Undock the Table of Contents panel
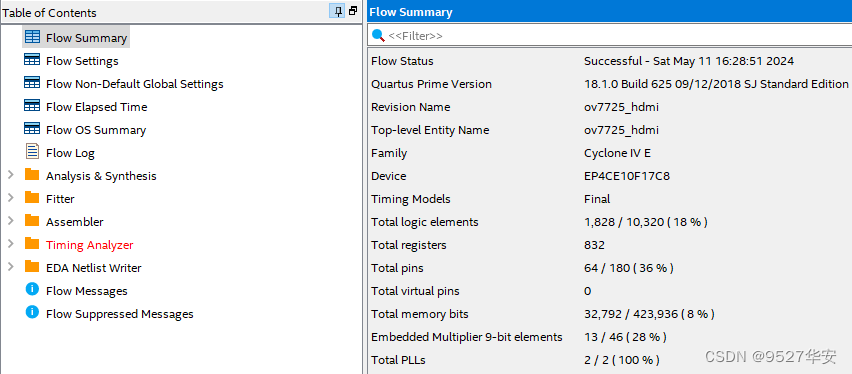This screenshot has width=852, height=374. [353, 11]
